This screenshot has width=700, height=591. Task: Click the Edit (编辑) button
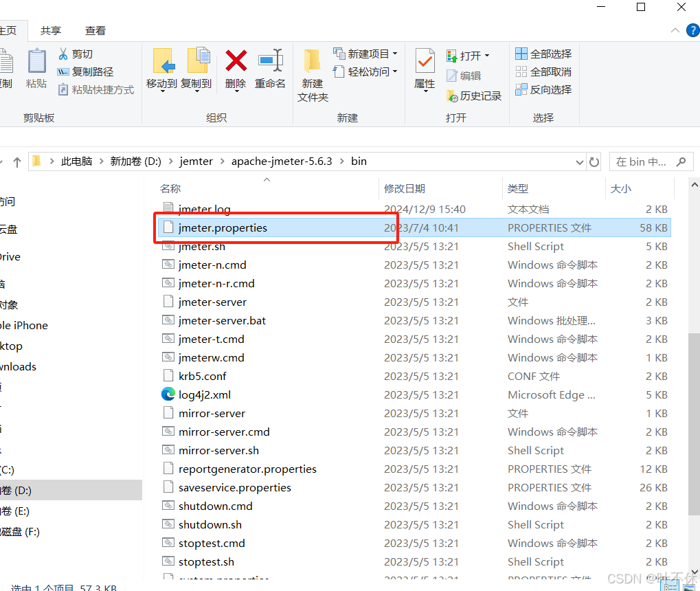pos(464,76)
